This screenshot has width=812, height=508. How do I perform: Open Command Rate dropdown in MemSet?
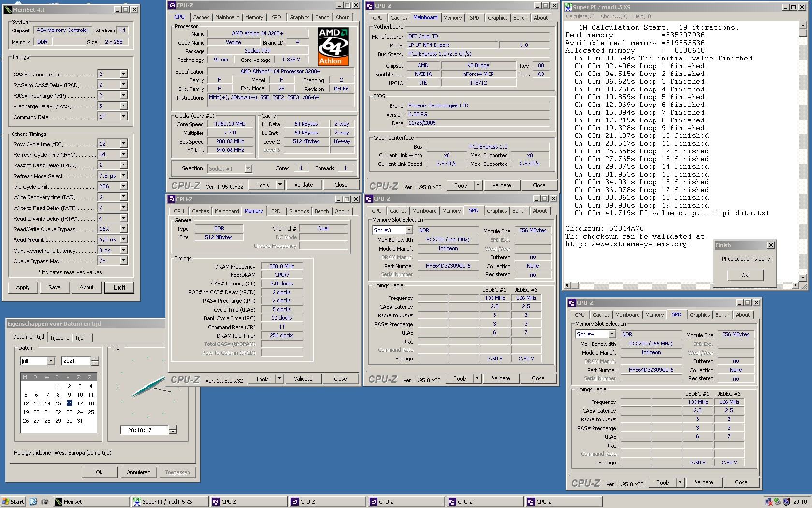(123, 117)
